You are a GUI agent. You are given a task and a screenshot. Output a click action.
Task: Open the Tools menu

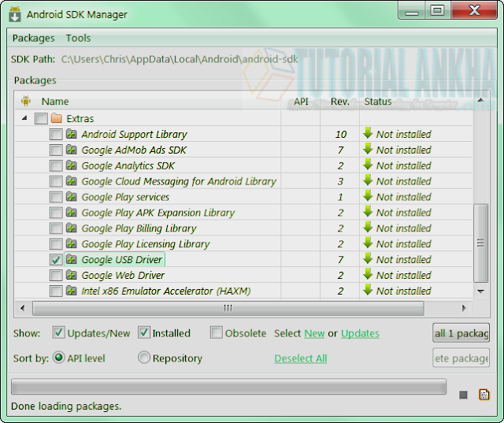coord(79,38)
